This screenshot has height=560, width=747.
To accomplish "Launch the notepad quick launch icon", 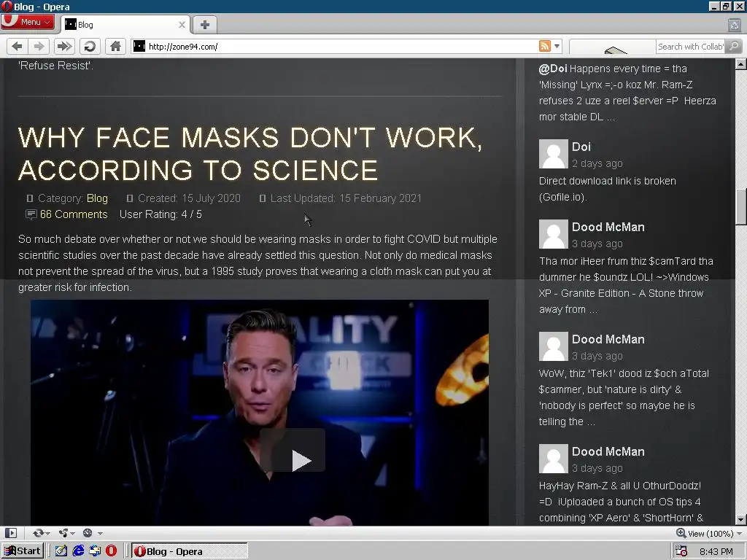I will click(61, 551).
